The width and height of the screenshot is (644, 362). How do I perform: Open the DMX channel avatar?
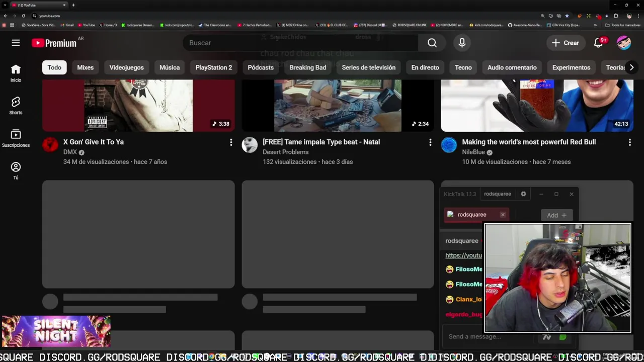point(50,145)
